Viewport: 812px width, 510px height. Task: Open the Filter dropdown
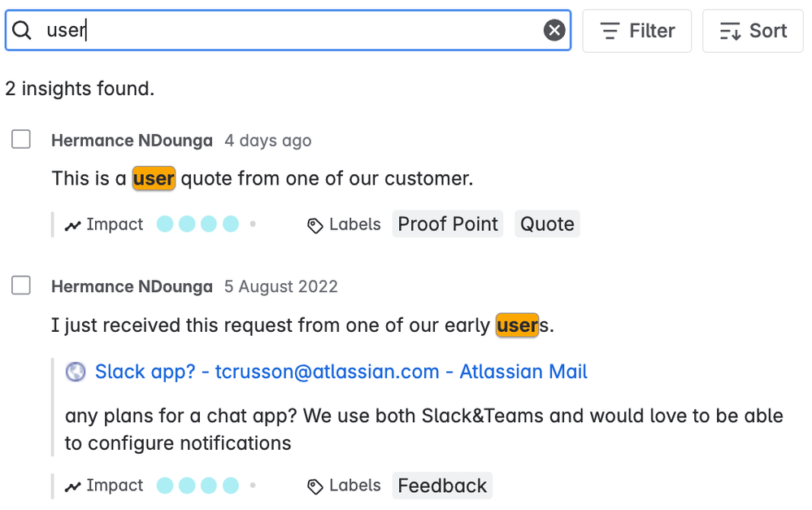point(637,31)
